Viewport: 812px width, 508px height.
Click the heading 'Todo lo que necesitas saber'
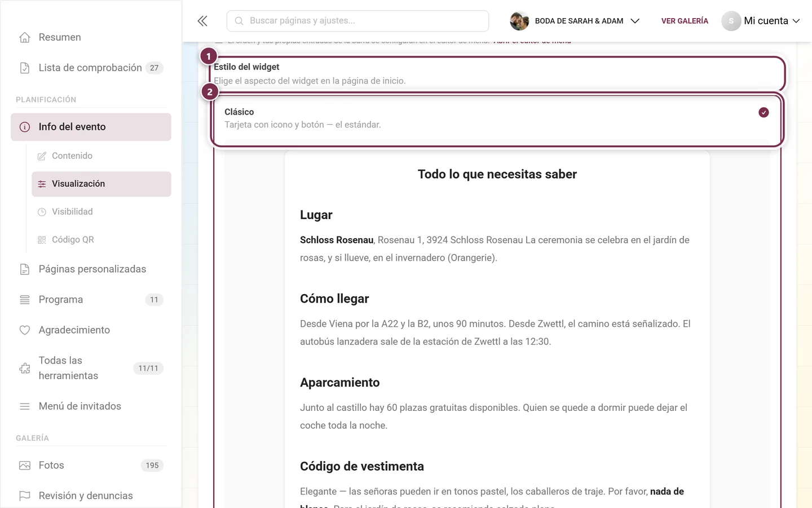point(497,174)
